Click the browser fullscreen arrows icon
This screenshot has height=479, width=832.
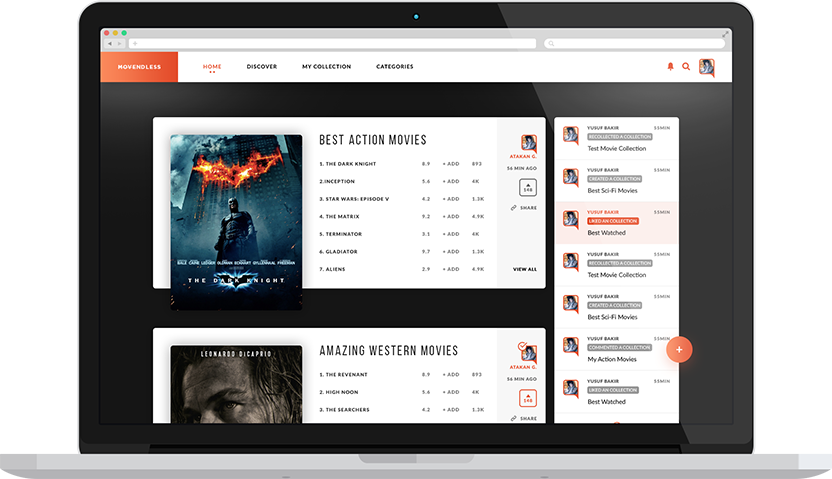click(725, 34)
